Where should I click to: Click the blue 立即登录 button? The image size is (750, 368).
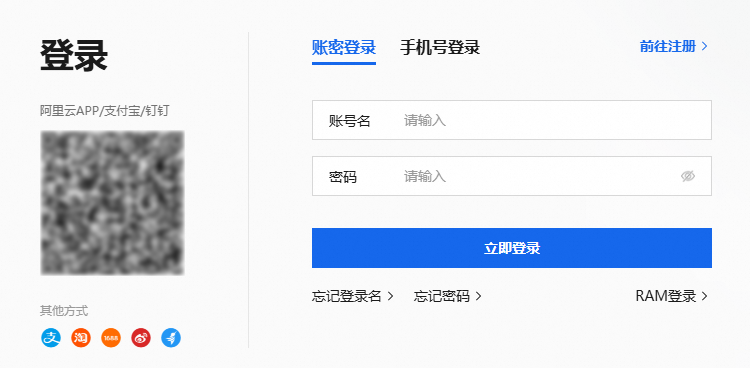tap(512, 248)
